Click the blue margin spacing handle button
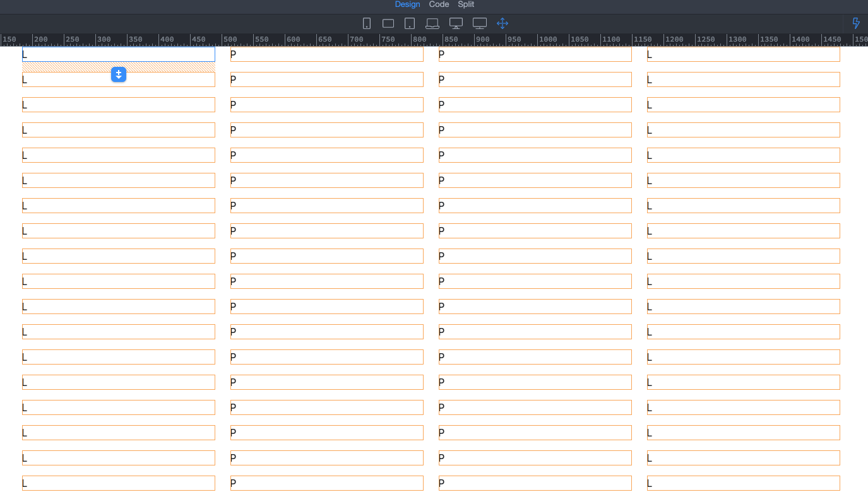Image resolution: width=868 pixels, height=497 pixels. [119, 74]
